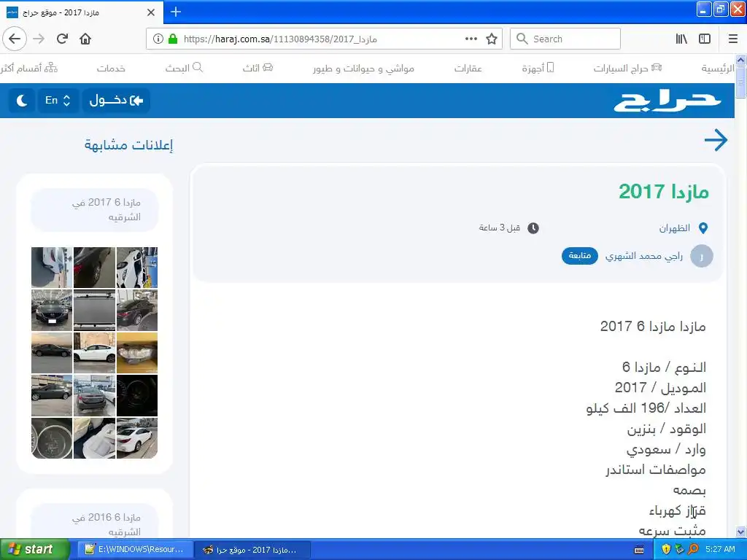The height and width of the screenshot is (560, 747).
Task: Click the location pin icon
Action: click(x=703, y=228)
